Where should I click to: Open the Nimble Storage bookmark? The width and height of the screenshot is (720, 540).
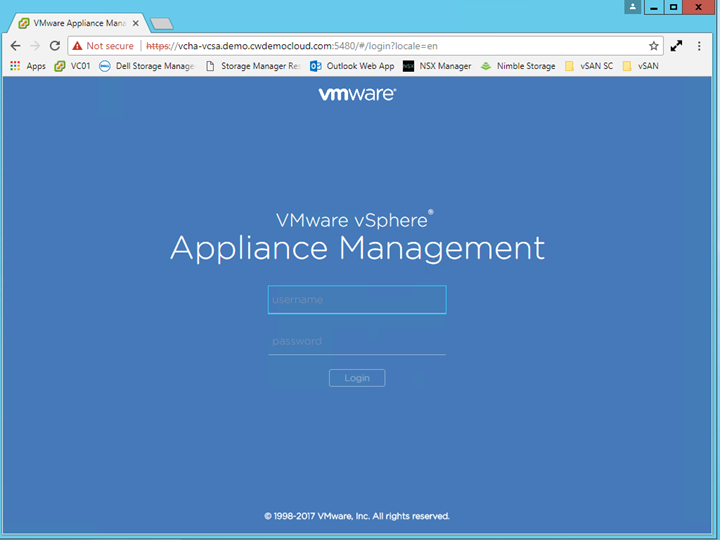pos(518,66)
